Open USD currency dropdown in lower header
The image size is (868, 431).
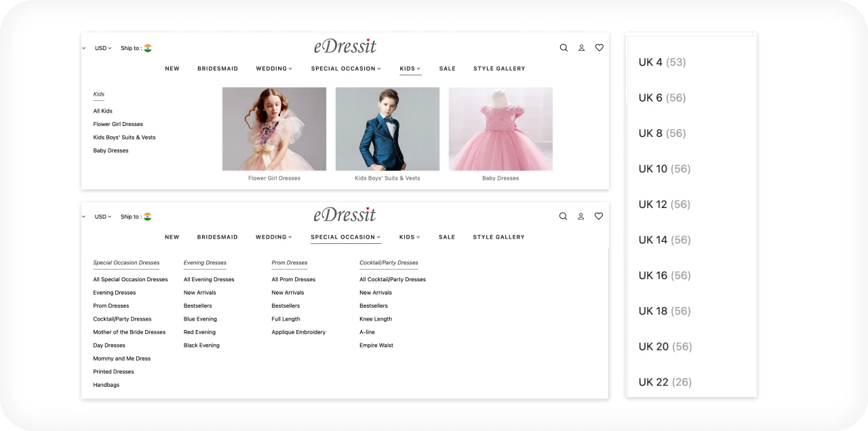click(103, 217)
